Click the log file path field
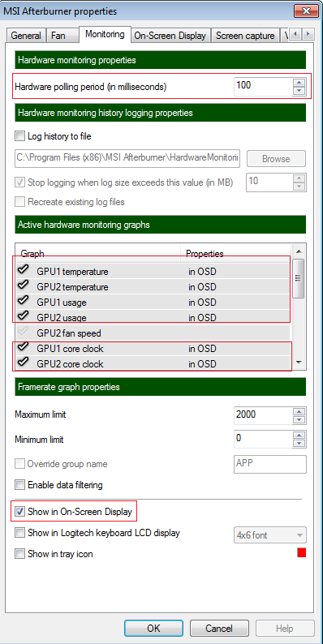This screenshot has height=644, width=323. pos(127,158)
